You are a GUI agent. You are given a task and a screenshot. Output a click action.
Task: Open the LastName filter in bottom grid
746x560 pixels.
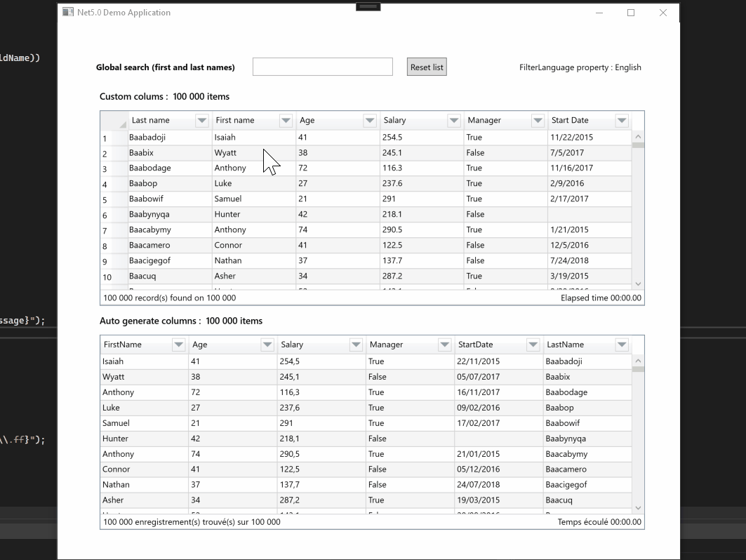point(621,345)
